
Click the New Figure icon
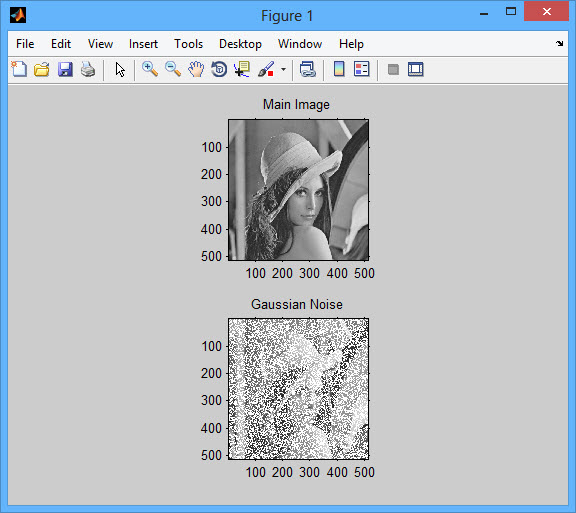[x=19, y=69]
